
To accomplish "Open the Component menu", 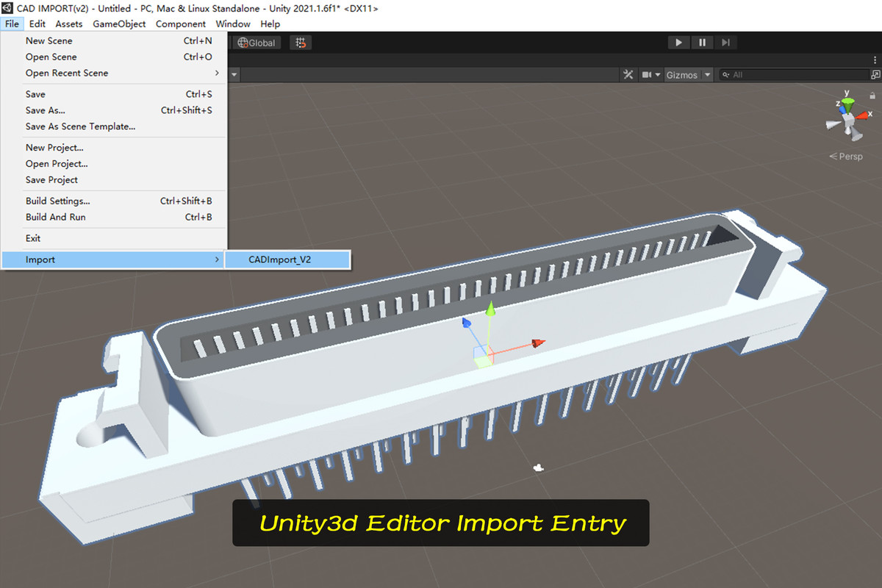I will 181,24.
